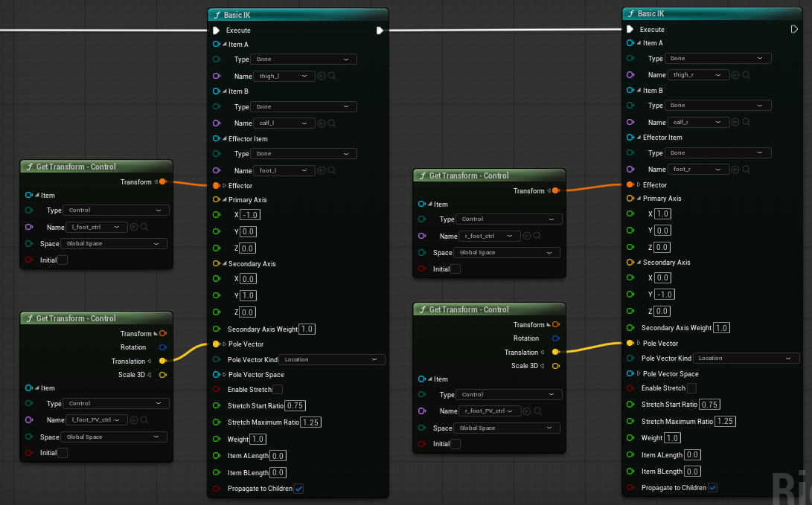Click the search icon next to calf_r
Image resolution: width=812 pixels, height=505 pixels.
click(747, 122)
